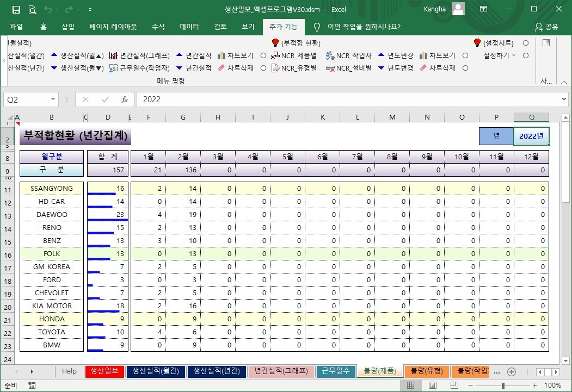Switch to 불량(유형) sheet tab
572x392 pixels.
click(x=427, y=371)
